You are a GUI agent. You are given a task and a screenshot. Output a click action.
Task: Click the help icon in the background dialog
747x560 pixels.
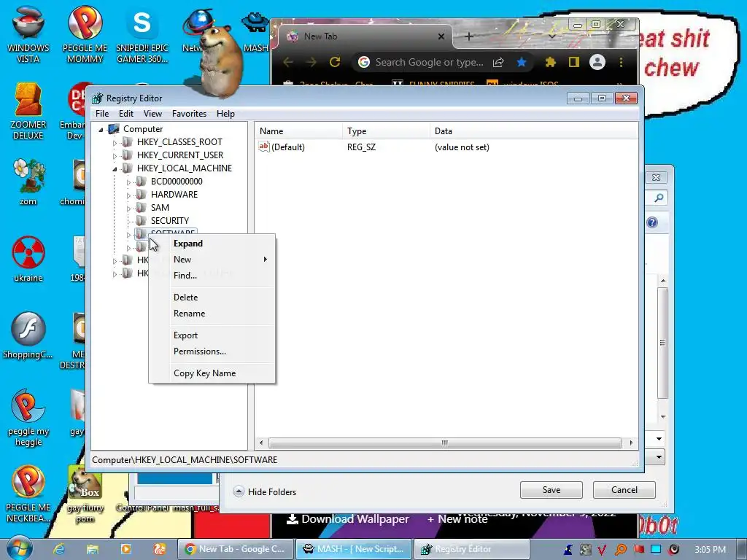click(652, 222)
